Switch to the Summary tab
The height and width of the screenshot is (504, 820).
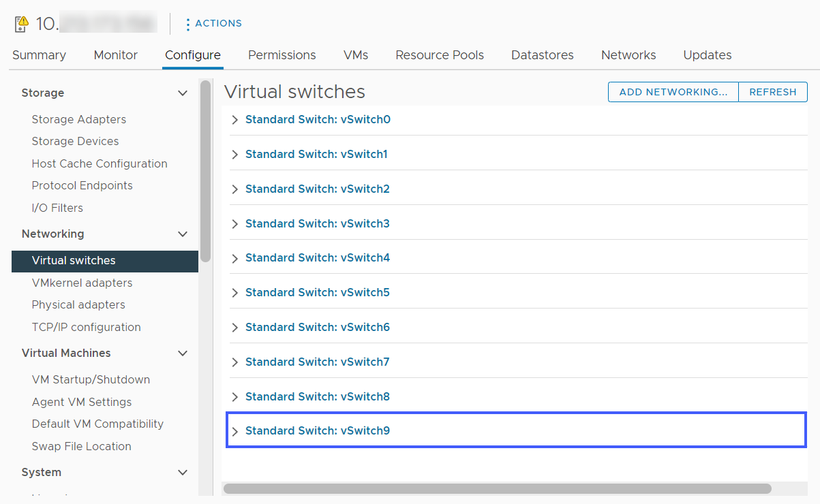39,55
